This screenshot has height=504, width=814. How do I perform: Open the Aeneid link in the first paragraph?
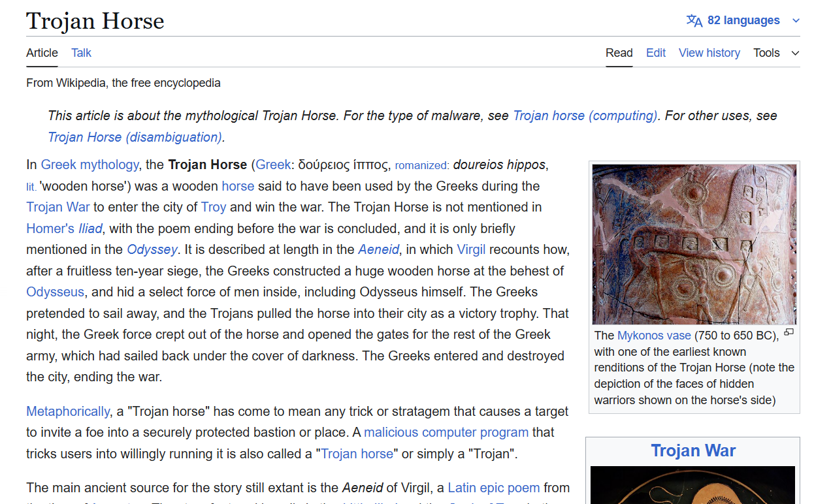(379, 249)
